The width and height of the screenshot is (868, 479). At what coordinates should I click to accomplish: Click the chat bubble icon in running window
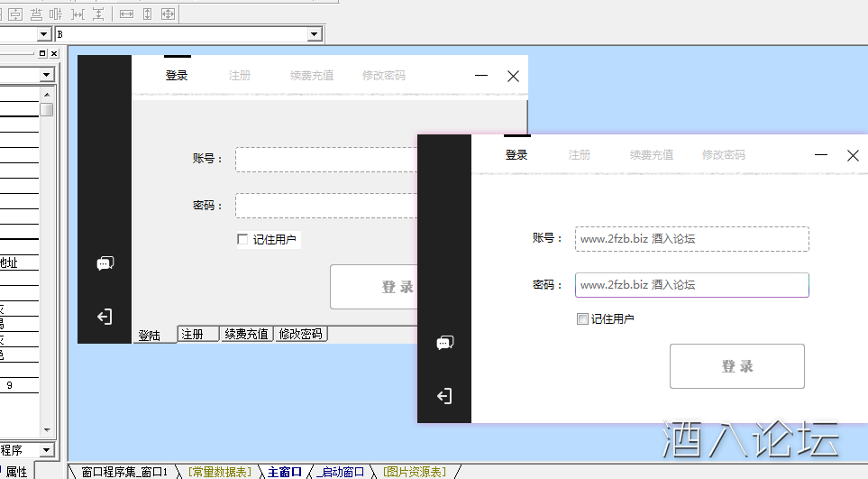tap(444, 343)
